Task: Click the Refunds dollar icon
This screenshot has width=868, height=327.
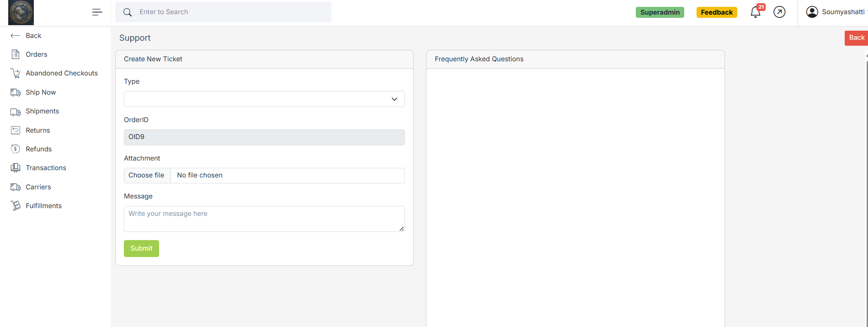Action: 16,149
